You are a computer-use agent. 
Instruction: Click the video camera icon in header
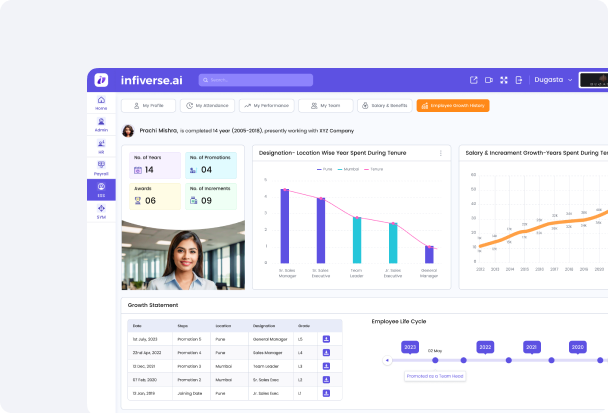(489, 80)
